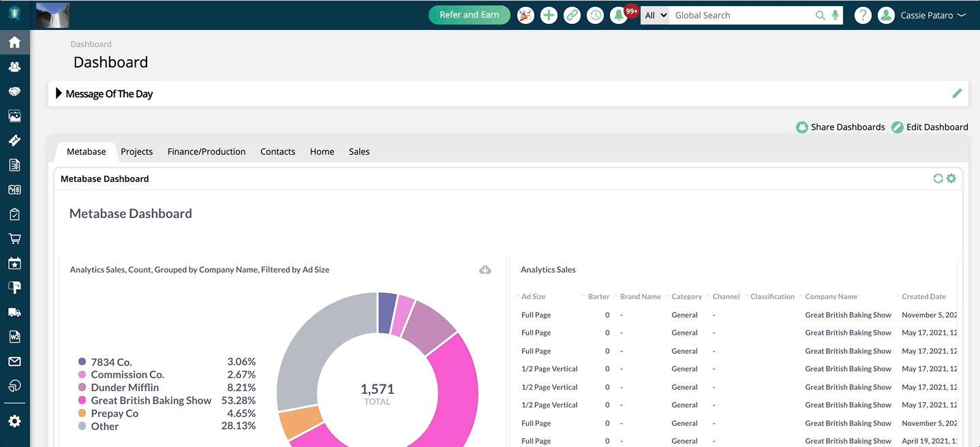Open the All search scope dropdown
This screenshot has width=980, height=447.
pos(655,15)
